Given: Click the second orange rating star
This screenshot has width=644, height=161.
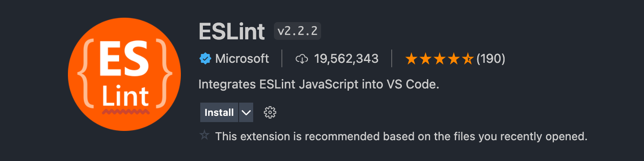Looking at the screenshot, I should 425,58.
